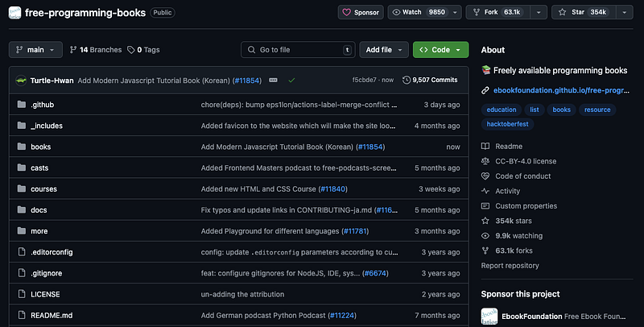The image size is (644, 327).
Task: Open #11224 link in README.md commit
Action: click(x=342, y=316)
